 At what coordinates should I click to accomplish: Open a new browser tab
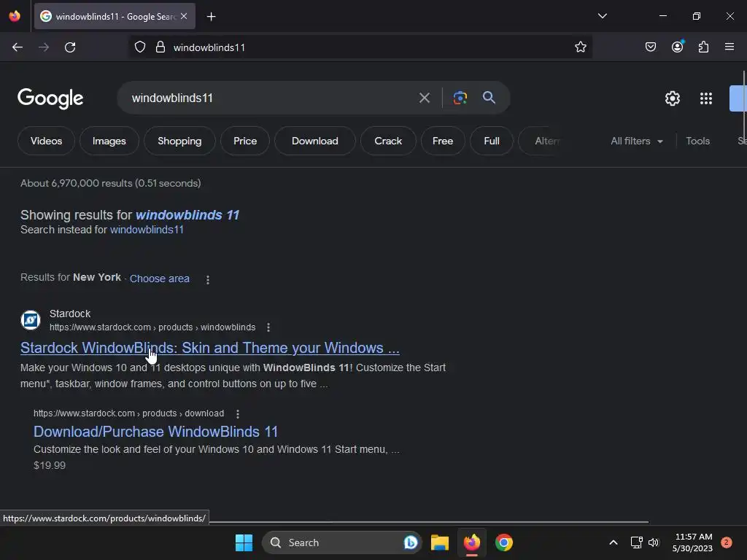(x=211, y=17)
